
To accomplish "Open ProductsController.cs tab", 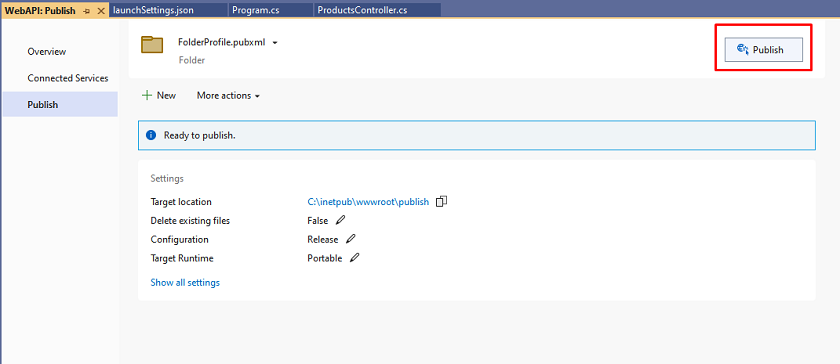I will point(362,10).
